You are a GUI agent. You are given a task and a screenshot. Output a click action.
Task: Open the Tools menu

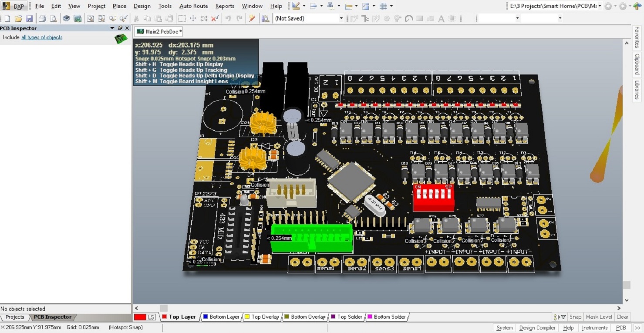coord(165,6)
